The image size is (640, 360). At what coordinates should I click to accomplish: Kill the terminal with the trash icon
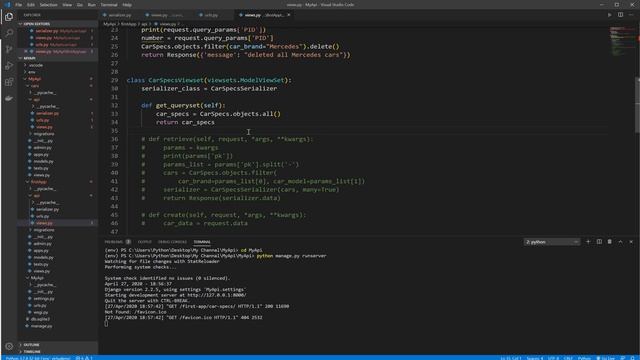click(610, 242)
